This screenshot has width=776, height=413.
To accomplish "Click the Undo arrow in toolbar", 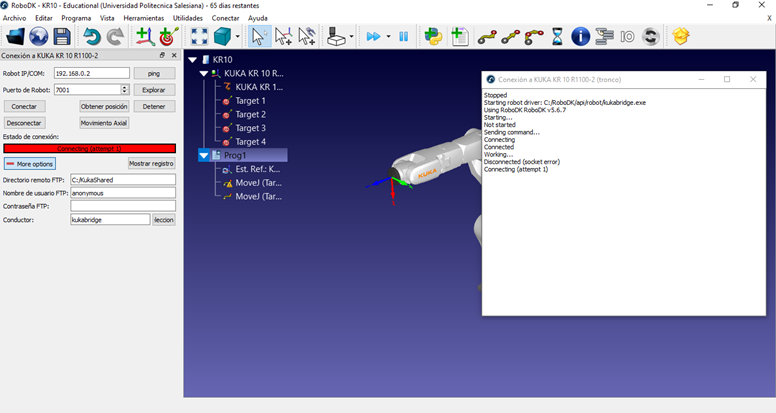I will coord(91,37).
